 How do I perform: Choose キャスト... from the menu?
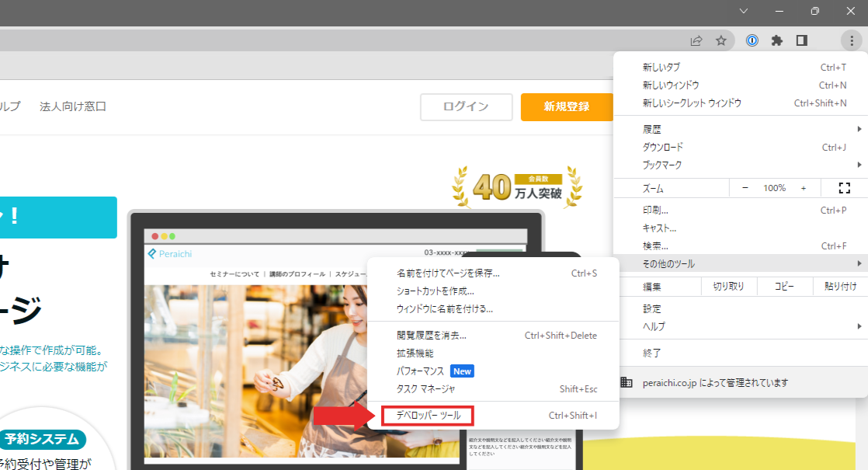click(741, 228)
